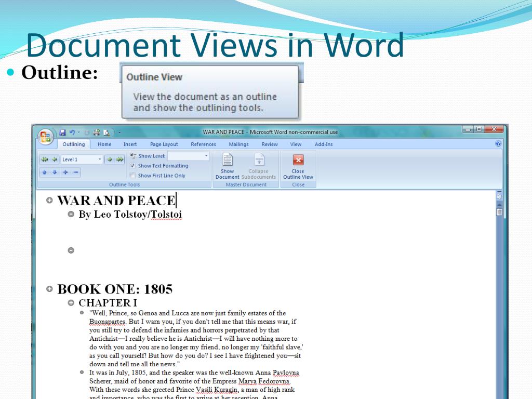The image size is (532, 399).
Task: Promote heading with single left arrow
Action: click(54, 159)
